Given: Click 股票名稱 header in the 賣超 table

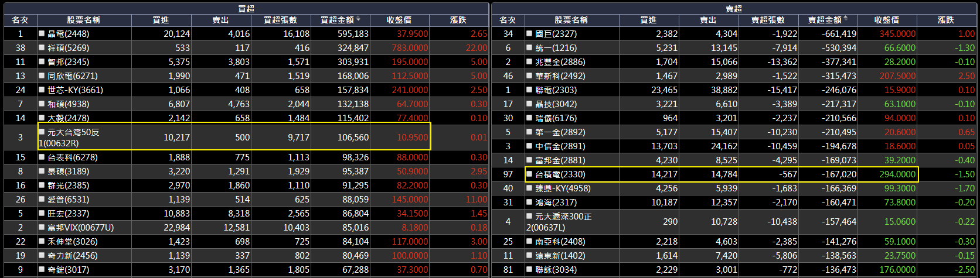Looking at the screenshot, I should pos(571,20).
